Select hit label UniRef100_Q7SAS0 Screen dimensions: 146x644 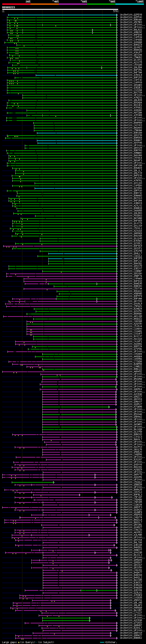(131, 623)
